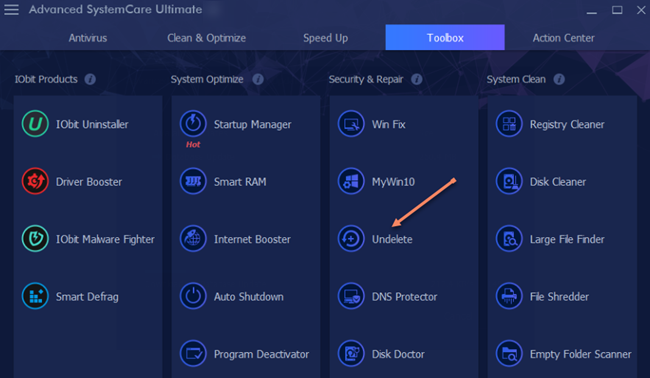
Task: Click the Program Deactivator icon
Action: (193, 354)
